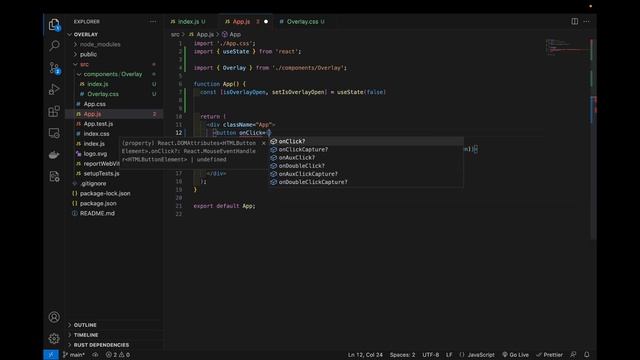The height and width of the screenshot is (360, 640).
Task: Click Spaces: 2 indentation setting
Action: (402, 355)
